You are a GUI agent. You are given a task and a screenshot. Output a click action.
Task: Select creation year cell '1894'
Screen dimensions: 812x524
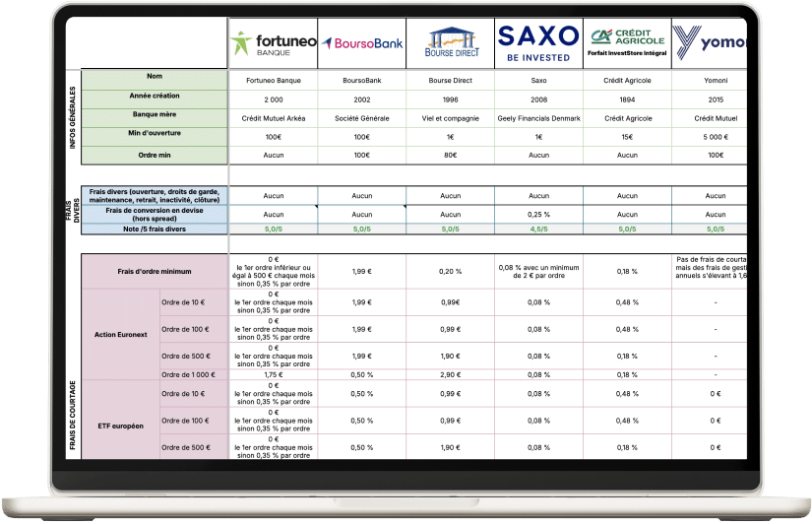pos(627,99)
